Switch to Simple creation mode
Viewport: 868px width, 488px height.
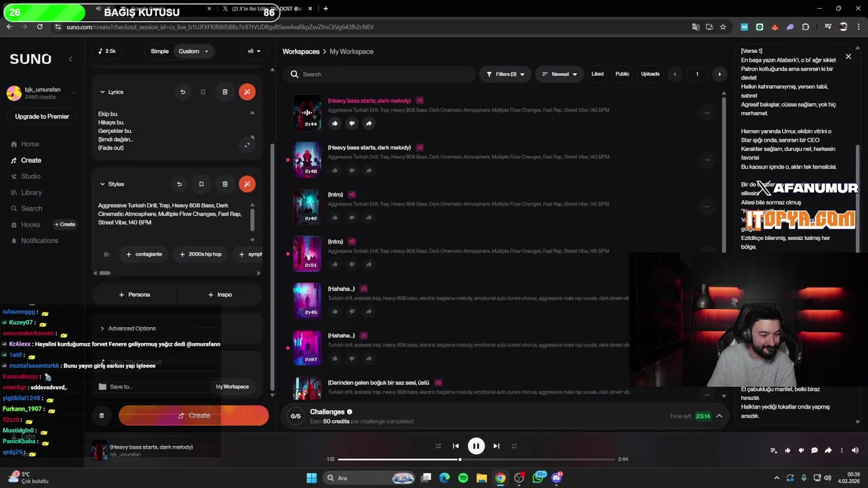pos(159,52)
